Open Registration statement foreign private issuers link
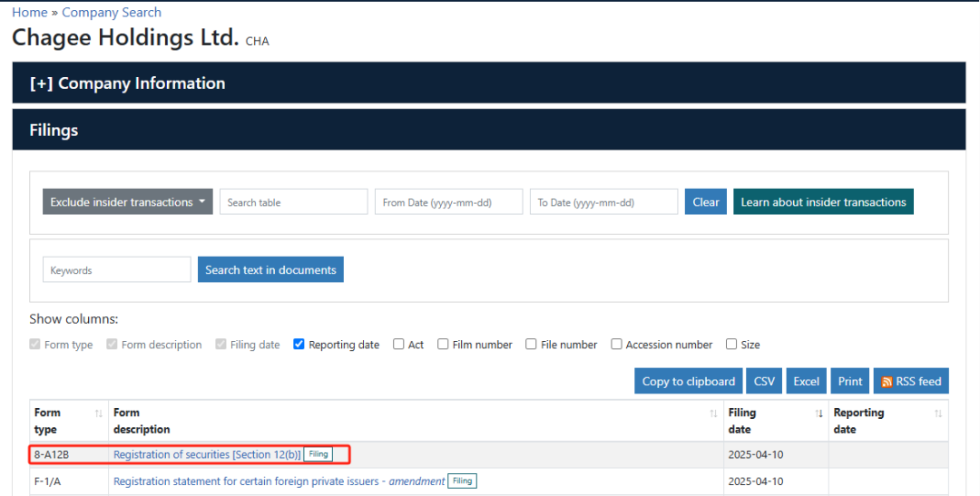The image size is (980, 496). 279,481
